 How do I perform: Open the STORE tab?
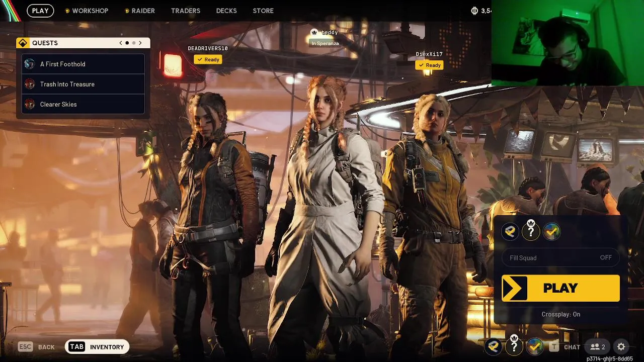click(x=263, y=11)
